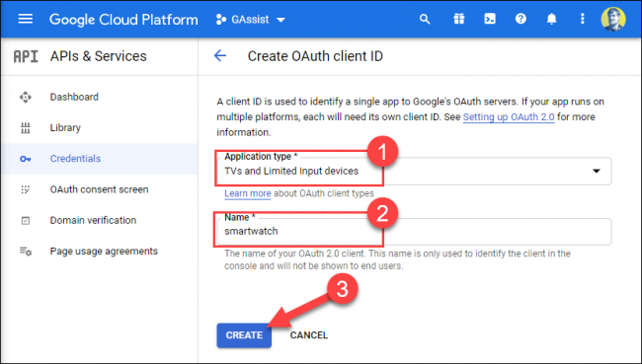Select Credentials in the sidebar
This screenshot has width=642, height=364.
click(x=100, y=159)
